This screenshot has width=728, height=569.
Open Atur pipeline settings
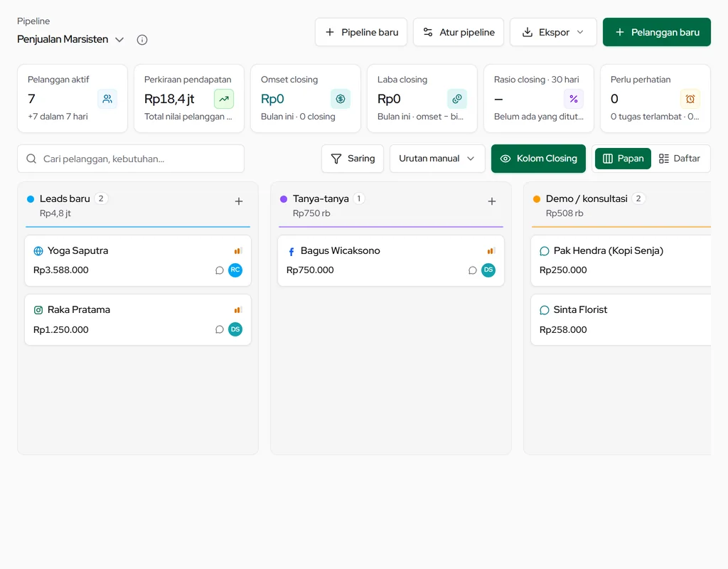point(459,32)
